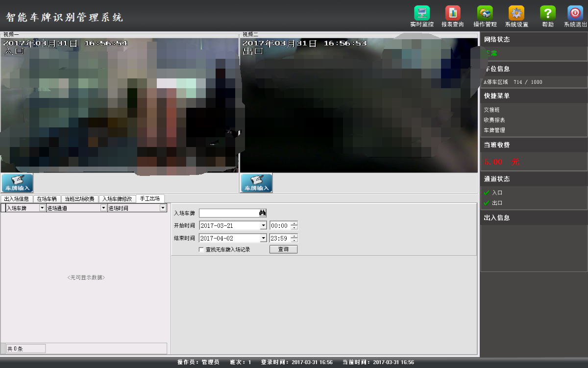588x368 pixels.
Task: Click the green 帮助 help icon
Action: [547, 13]
